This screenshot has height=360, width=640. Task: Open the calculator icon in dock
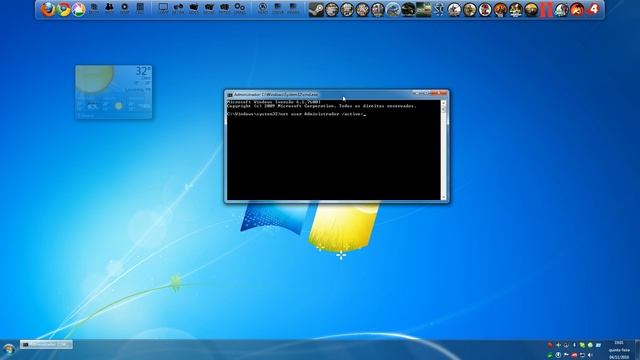[x=140, y=8]
